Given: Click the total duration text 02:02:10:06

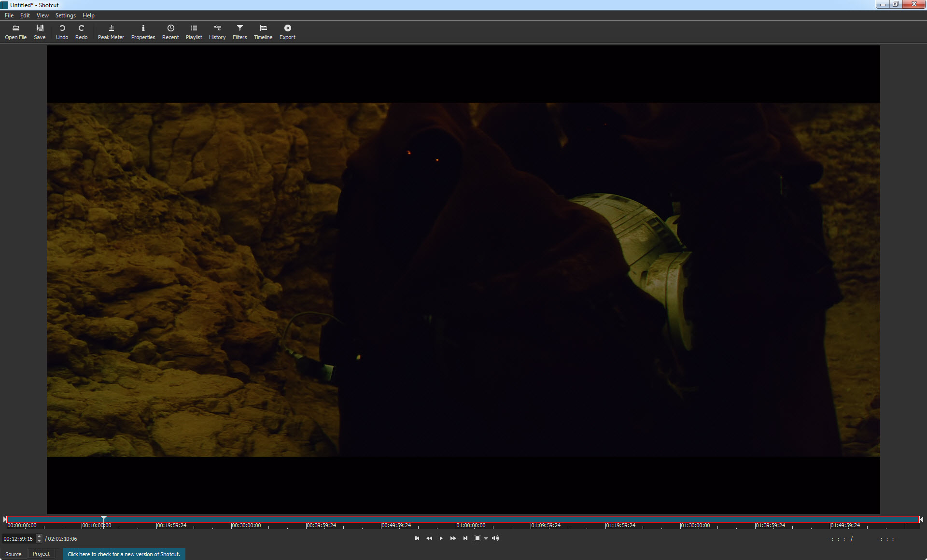Looking at the screenshot, I should point(62,539).
